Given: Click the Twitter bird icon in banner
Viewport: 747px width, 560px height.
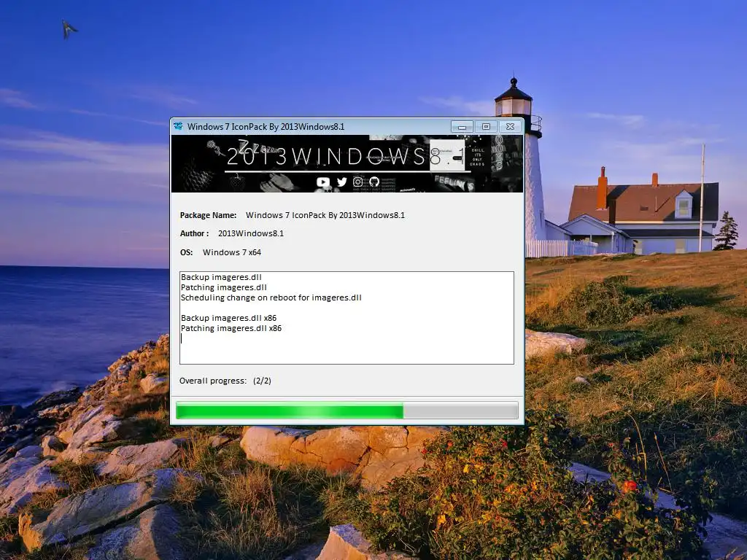Looking at the screenshot, I should coord(341,182).
